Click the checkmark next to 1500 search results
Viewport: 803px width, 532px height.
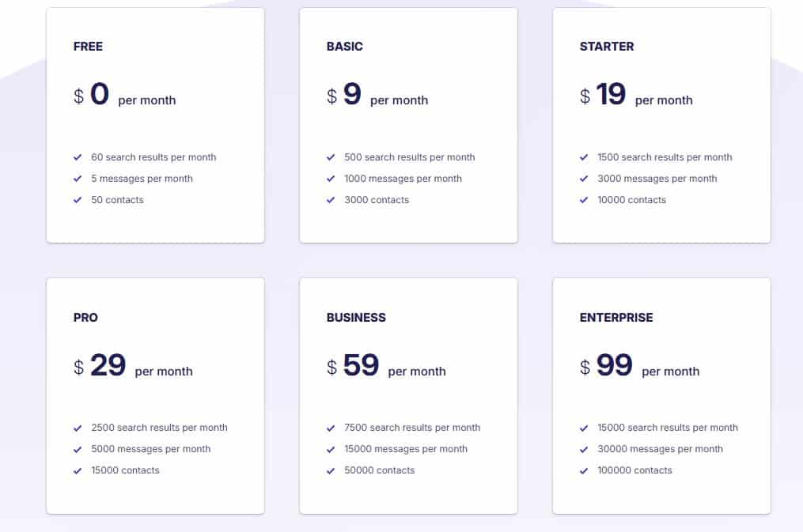pos(585,157)
